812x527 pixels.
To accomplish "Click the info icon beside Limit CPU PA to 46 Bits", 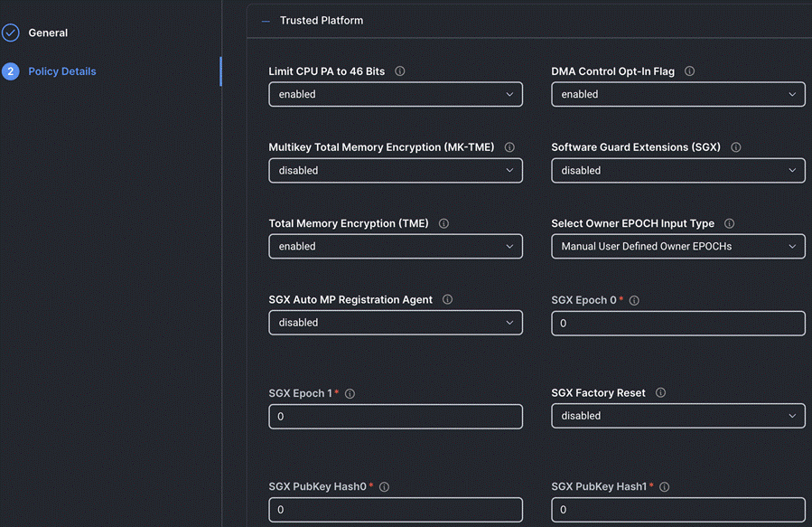I will tap(399, 71).
